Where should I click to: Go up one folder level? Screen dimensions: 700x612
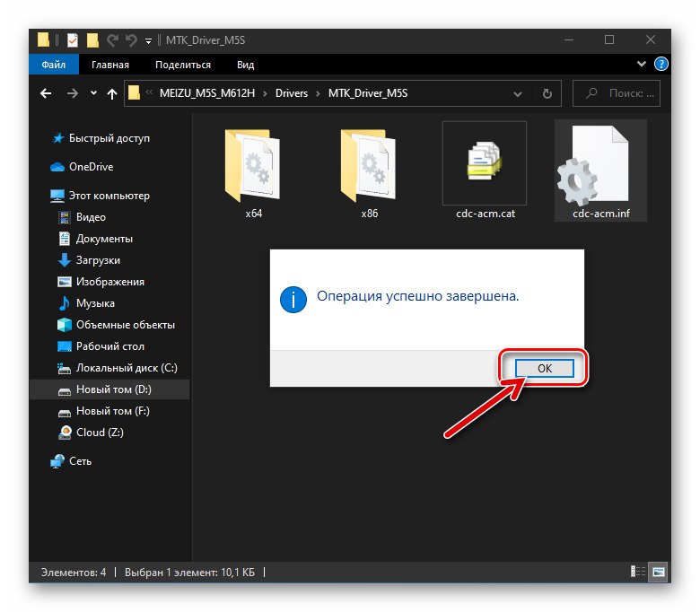click(x=112, y=93)
